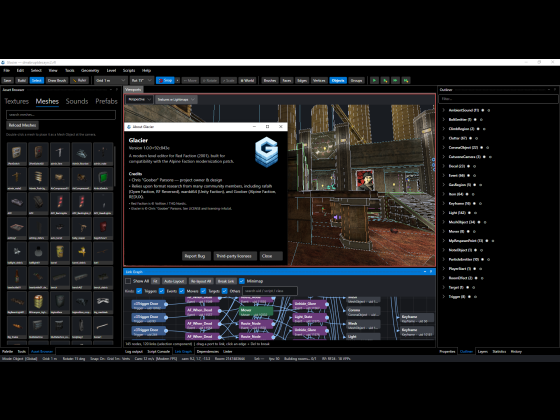Screen dimensions: 560x420
Task: Click the Glacier G logo in About dialog
Action: 266,152
